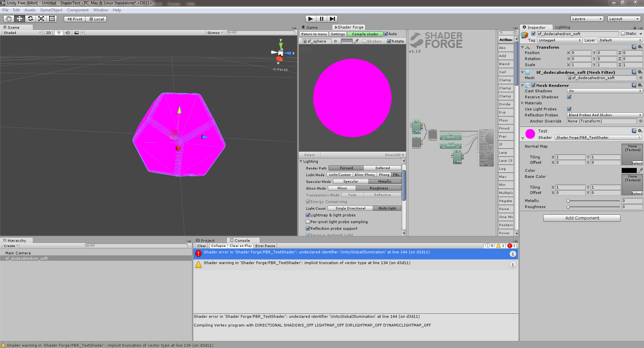Click the black Color swatch in Inspector
644x348 pixels.
click(x=629, y=170)
